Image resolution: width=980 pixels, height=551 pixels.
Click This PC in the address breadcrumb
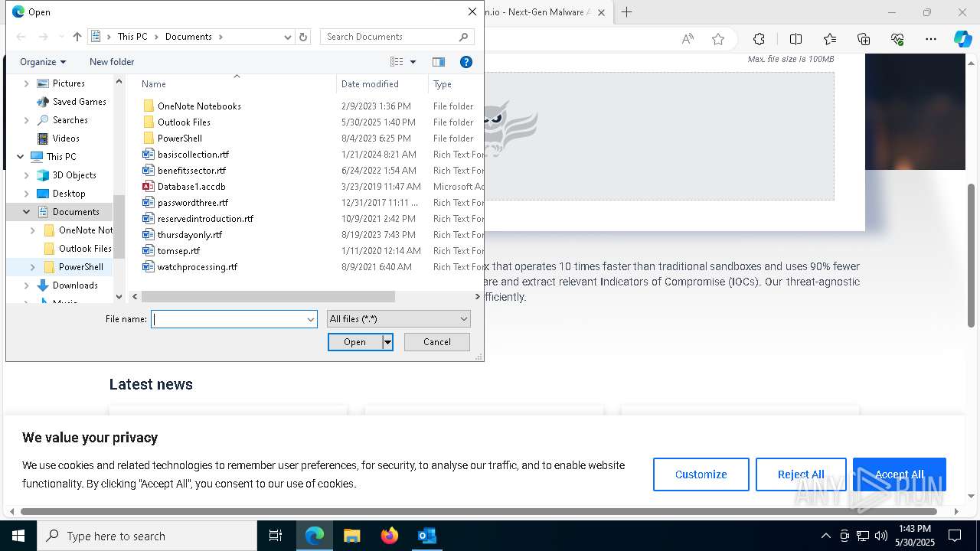132,37
